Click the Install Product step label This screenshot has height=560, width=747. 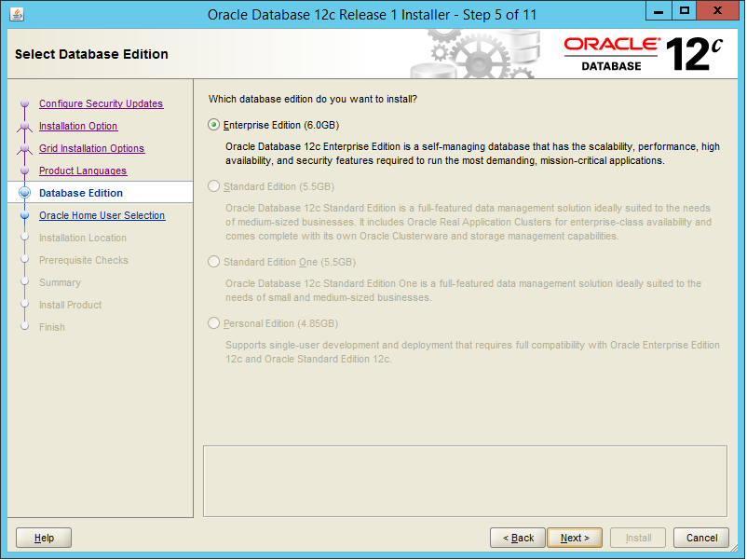[71, 305]
